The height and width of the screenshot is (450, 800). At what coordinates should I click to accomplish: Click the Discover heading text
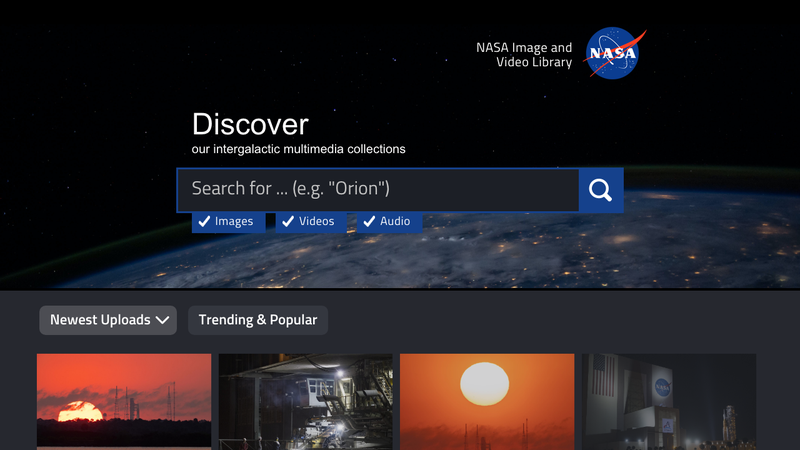click(x=250, y=124)
